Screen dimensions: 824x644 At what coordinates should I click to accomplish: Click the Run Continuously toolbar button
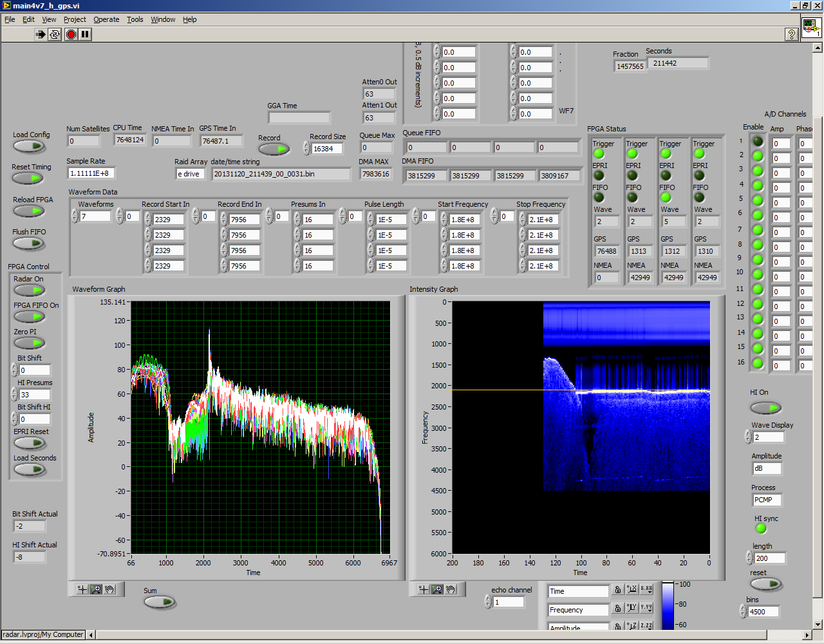point(55,34)
